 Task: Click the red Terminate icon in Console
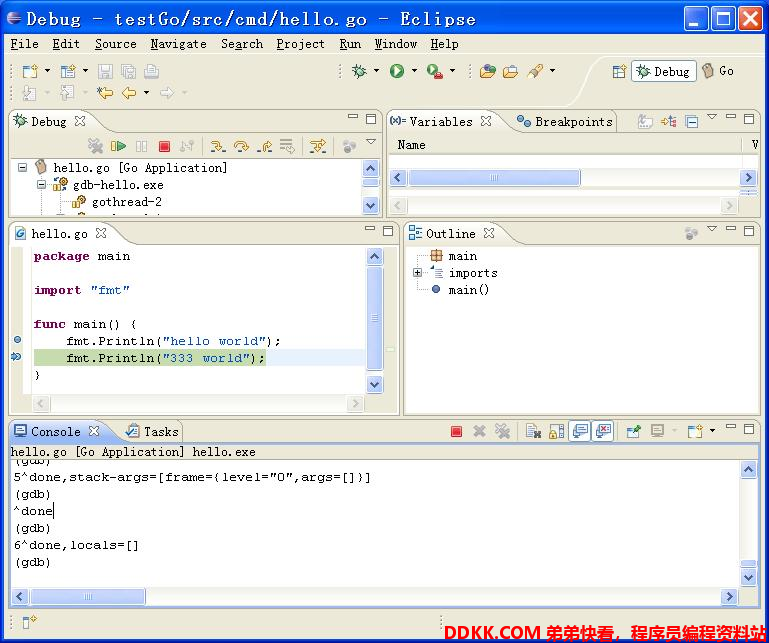pos(456,432)
